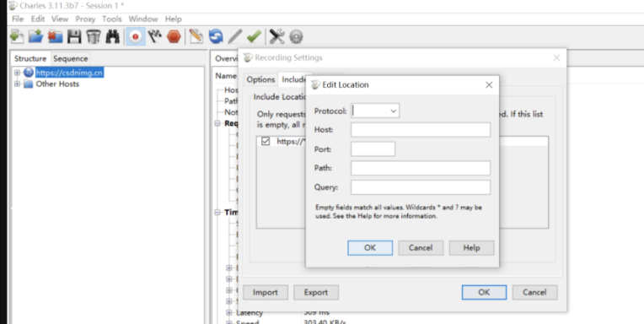Open the File menu
644x324 pixels.
(18, 19)
